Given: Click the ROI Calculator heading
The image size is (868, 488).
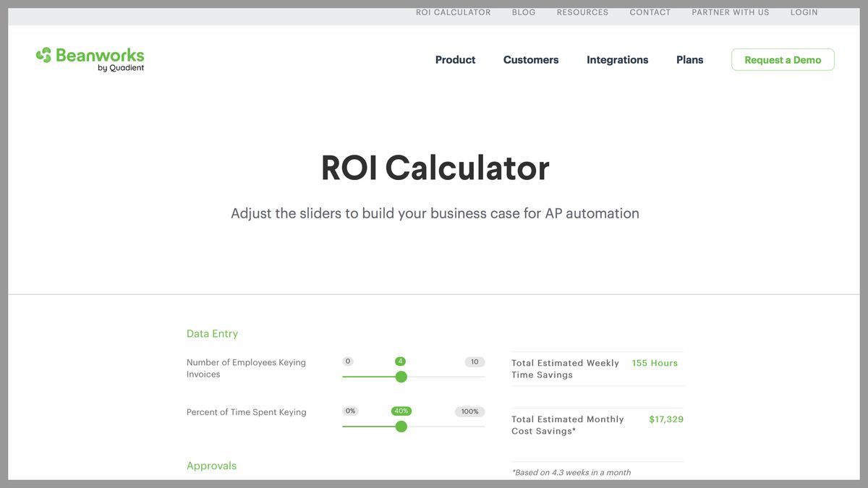Looking at the screenshot, I should (435, 168).
